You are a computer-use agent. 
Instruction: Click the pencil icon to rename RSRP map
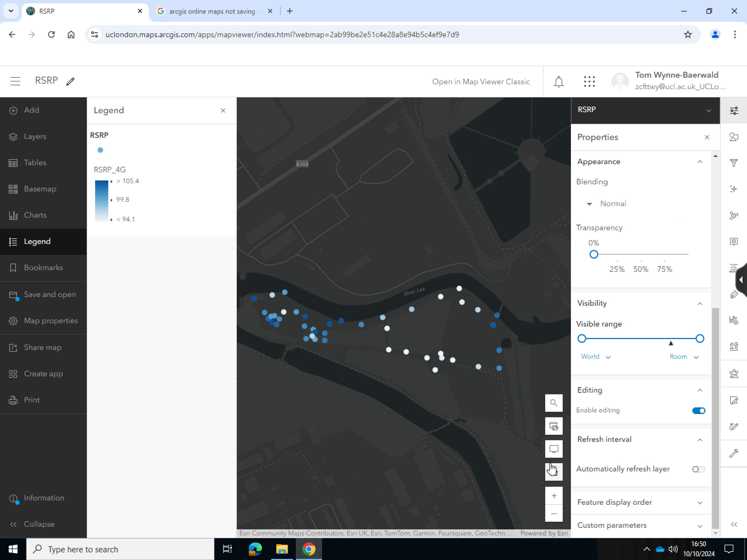(x=70, y=81)
